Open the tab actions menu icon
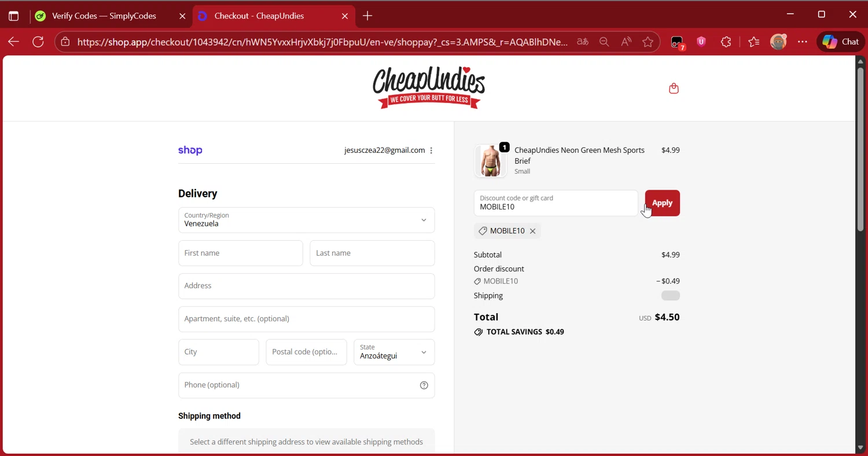This screenshot has height=456, width=868. coord(13,16)
